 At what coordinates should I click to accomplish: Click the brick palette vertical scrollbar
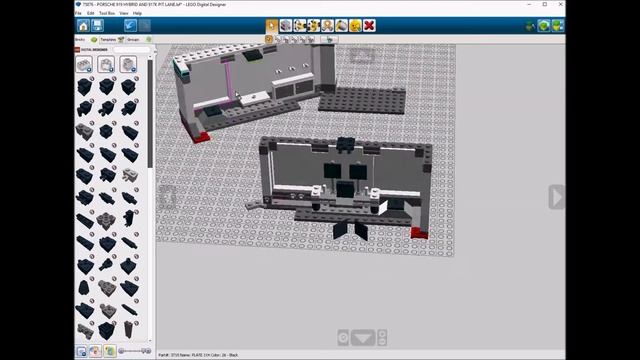click(150, 114)
